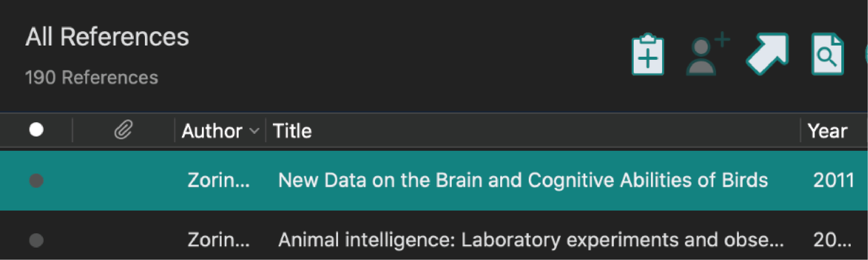
Task: Select the Animal intelligence reference row
Action: [531, 240]
